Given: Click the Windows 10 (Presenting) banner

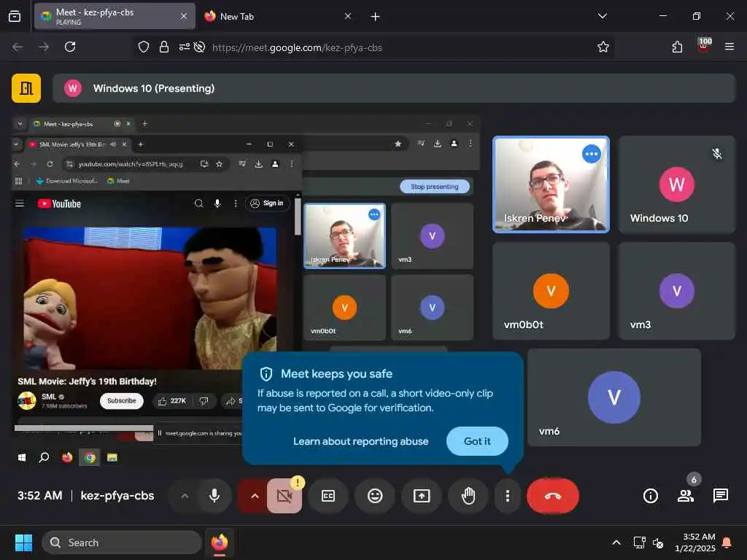Looking at the screenshot, I should coord(393,88).
